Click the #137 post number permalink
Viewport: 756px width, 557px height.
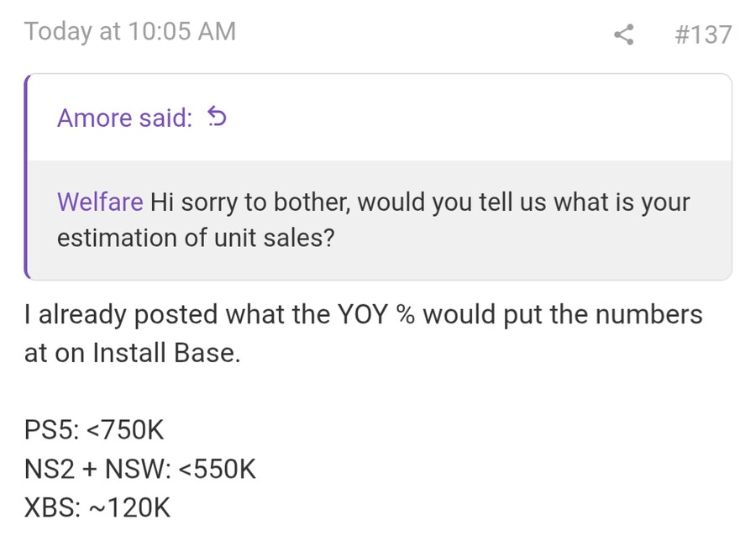706,35
